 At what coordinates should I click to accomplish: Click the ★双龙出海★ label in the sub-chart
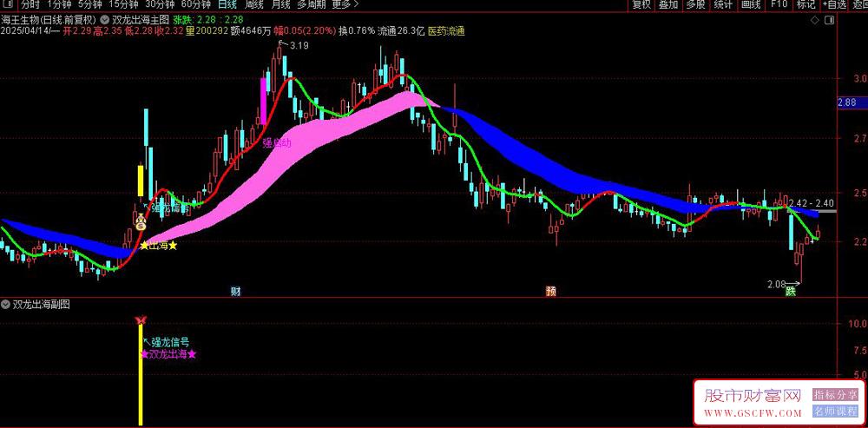coord(169,355)
